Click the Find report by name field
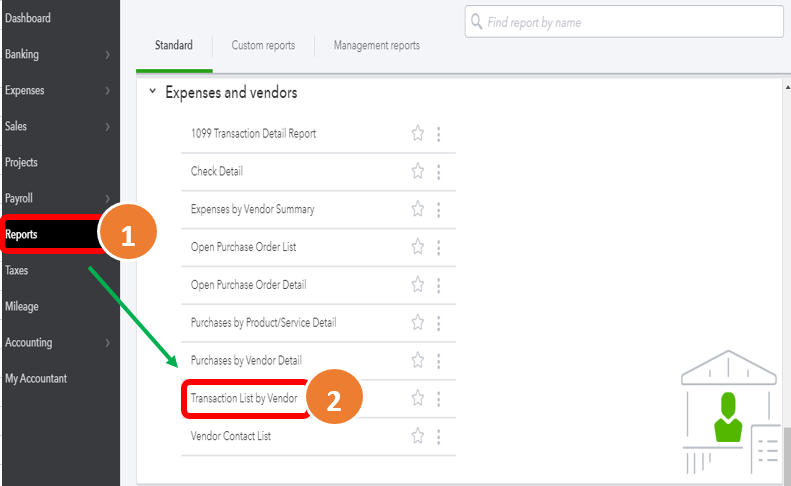Viewport: 791px width, 486px height. (x=630, y=22)
